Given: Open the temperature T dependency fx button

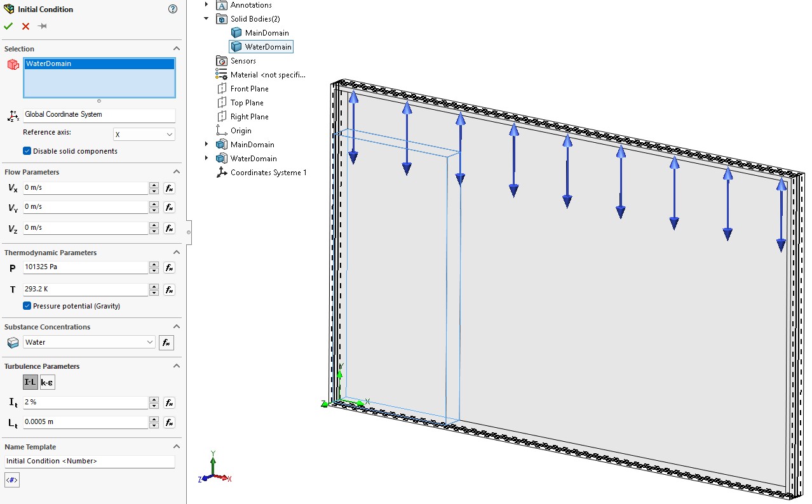Looking at the screenshot, I should (169, 289).
